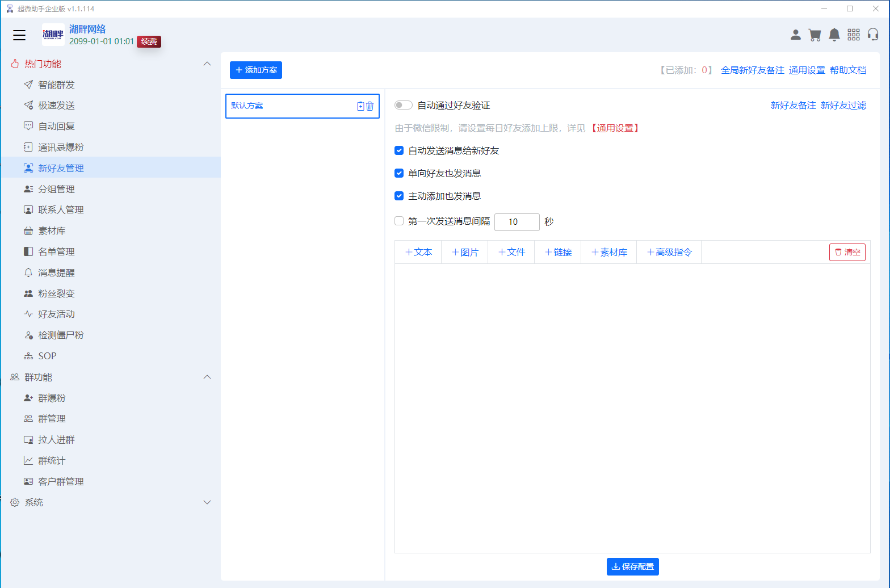Select the 默认方案 plan row
This screenshot has height=588, width=890.
point(303,106)
